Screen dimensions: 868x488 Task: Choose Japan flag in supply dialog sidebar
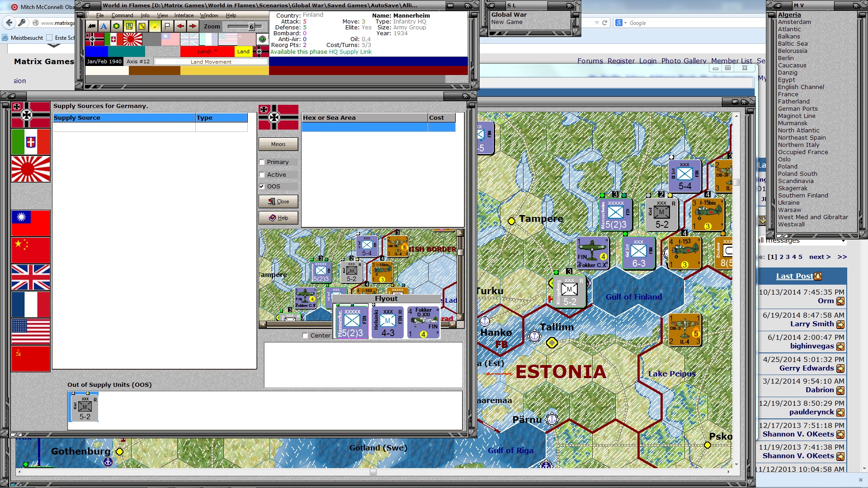point(31,169)
